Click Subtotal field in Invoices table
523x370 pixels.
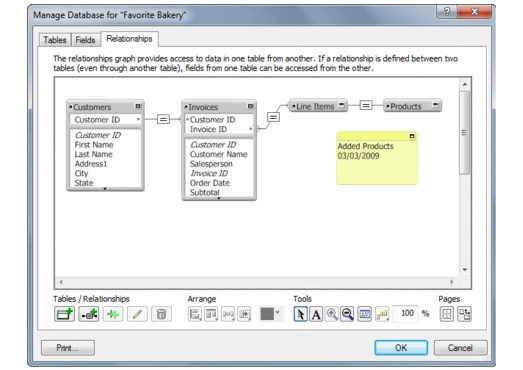pos(204,193)
